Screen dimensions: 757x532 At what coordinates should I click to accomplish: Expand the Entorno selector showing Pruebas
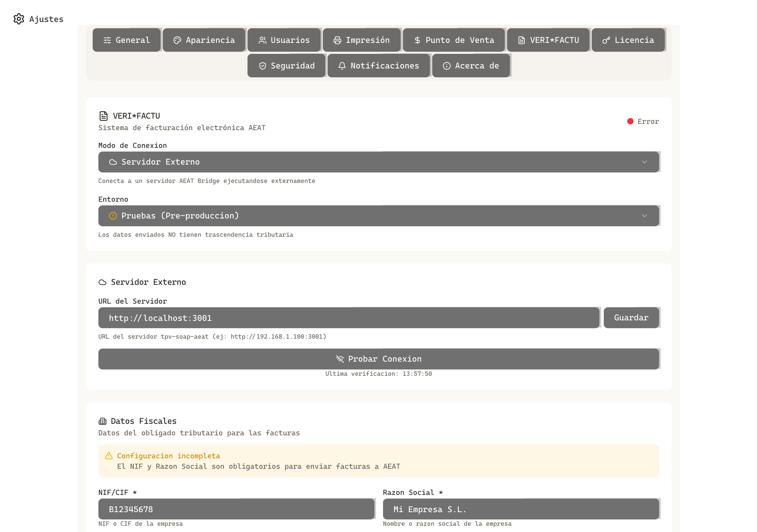click(x=378, y=216)
